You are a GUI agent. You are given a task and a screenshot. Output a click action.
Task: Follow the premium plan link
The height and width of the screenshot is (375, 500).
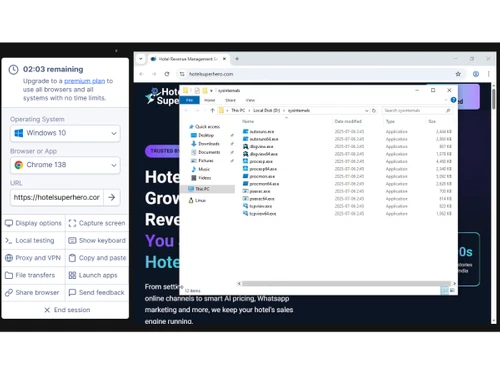84,81
